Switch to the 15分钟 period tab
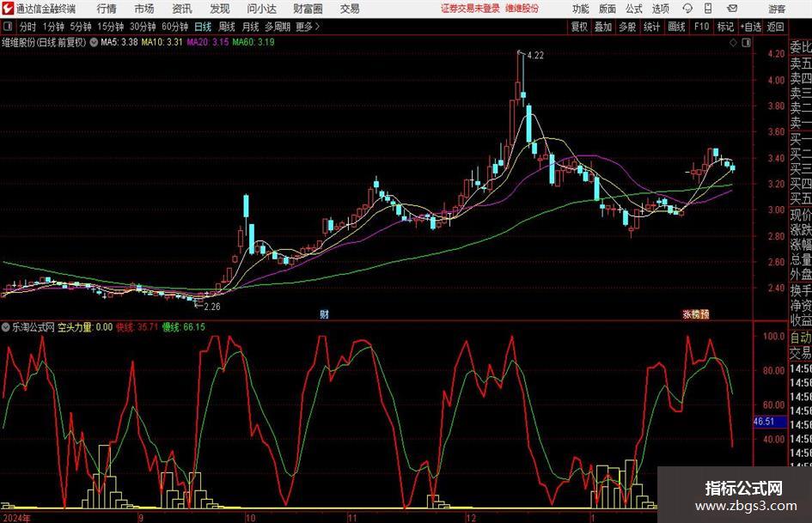This screenshot has height=523, width=812. [x=110, y=27]
